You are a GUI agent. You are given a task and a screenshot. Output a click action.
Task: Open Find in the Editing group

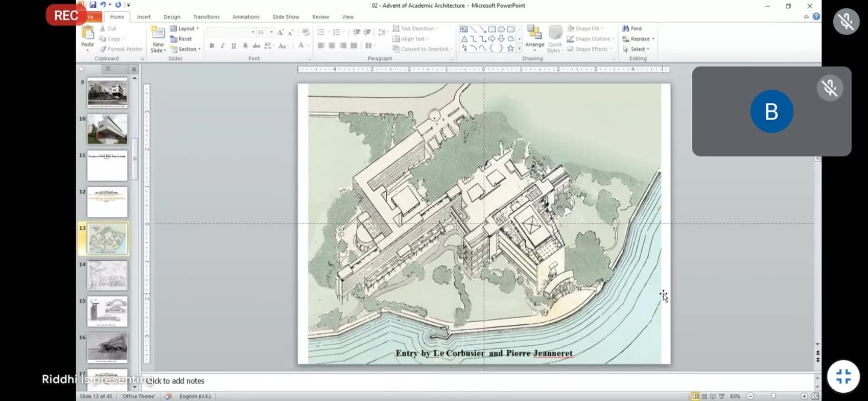coord(632,29)
